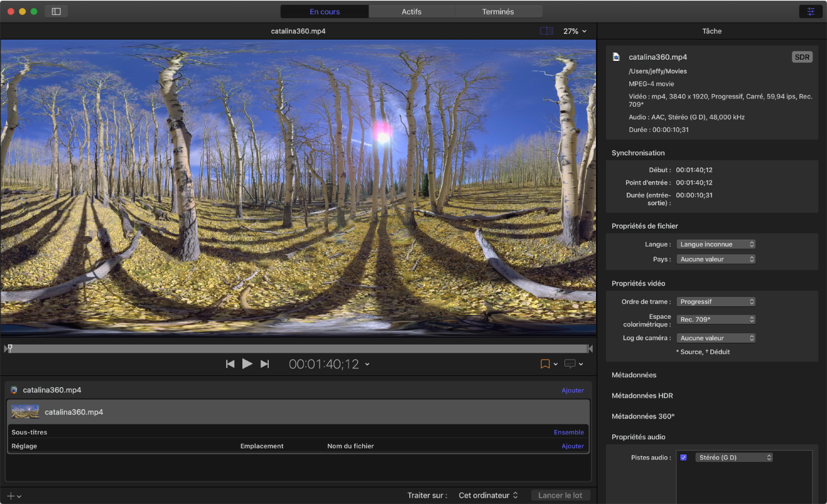
Task: Switch to the Actifs tab
Action: coord(411,11)
